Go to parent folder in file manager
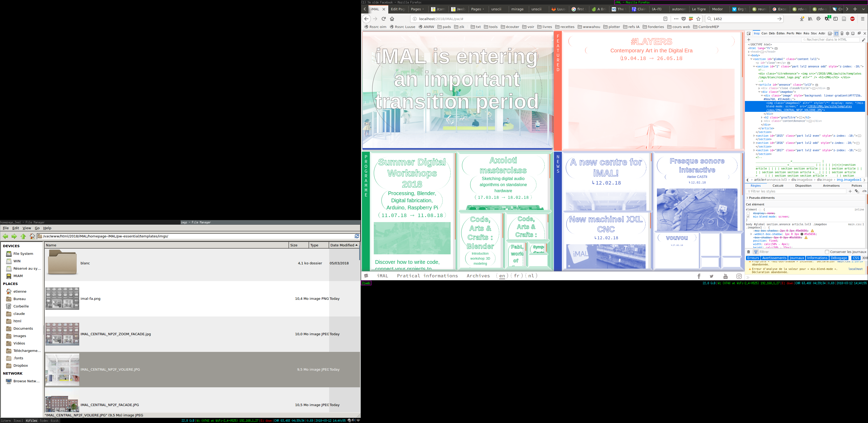868x423 pixels. click(x=23, y=236)
